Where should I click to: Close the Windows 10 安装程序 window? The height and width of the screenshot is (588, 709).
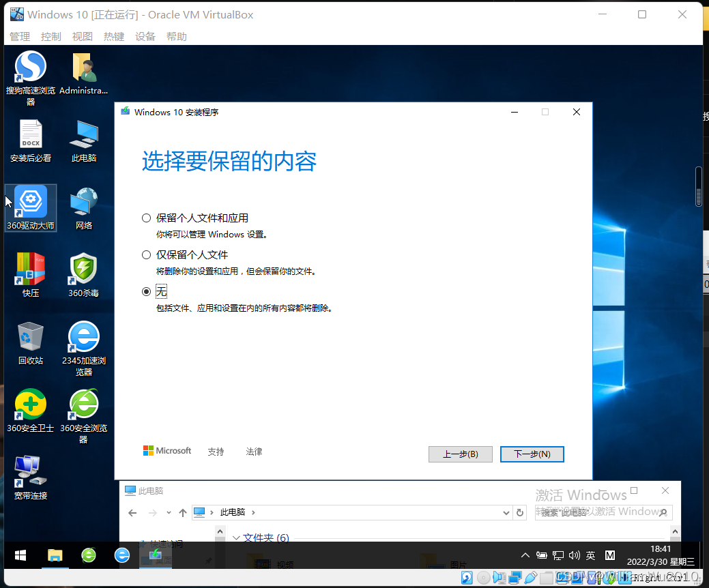coord(576,112)
